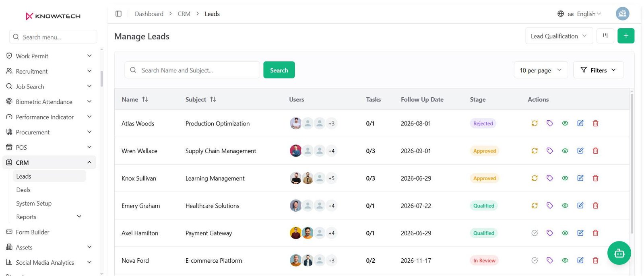View the Nova Ford lead via eye icon

pos(565,260)
